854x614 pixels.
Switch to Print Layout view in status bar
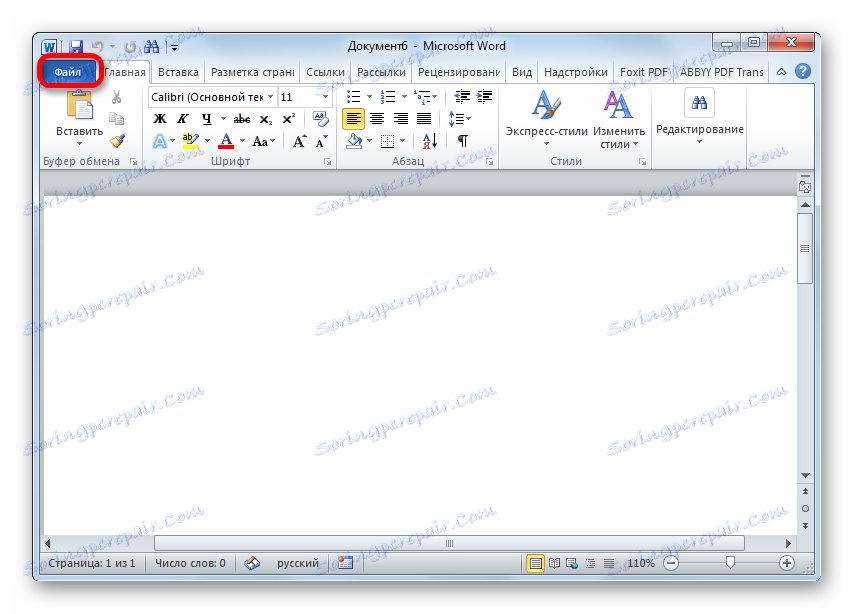[x=535, y=563]
